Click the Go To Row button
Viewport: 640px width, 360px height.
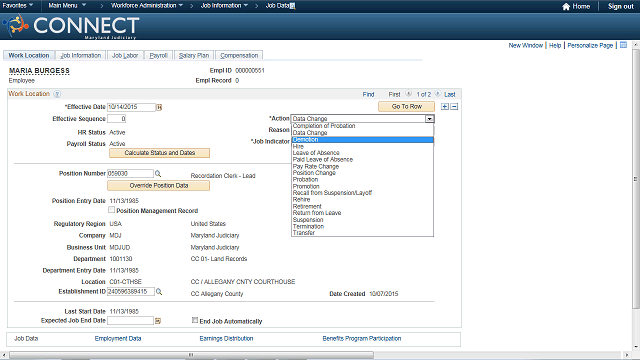tap(407, 107)
